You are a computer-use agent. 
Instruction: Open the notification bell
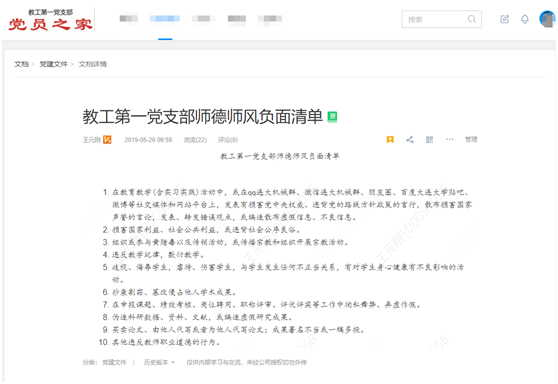pos(525,19)
